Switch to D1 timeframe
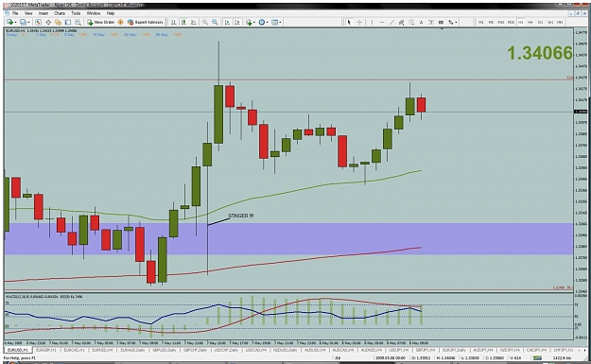Viewport: 591px width, 364px height. point(541,23)
